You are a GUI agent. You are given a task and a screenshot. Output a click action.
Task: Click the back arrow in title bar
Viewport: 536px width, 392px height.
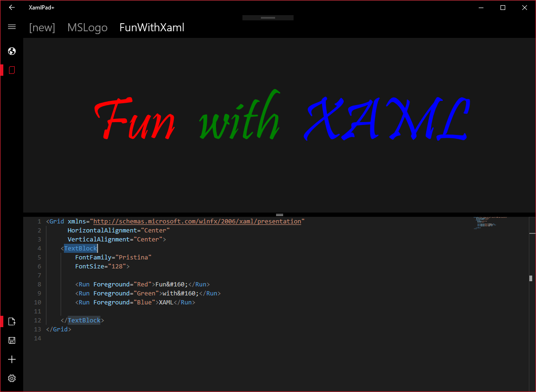pos(12,8)
